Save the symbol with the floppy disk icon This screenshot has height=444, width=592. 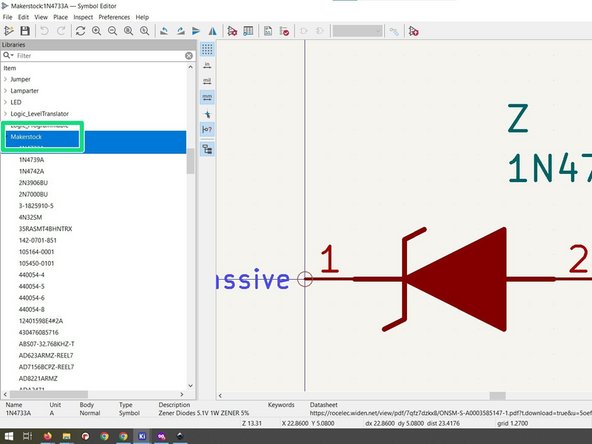pos(25,31)
